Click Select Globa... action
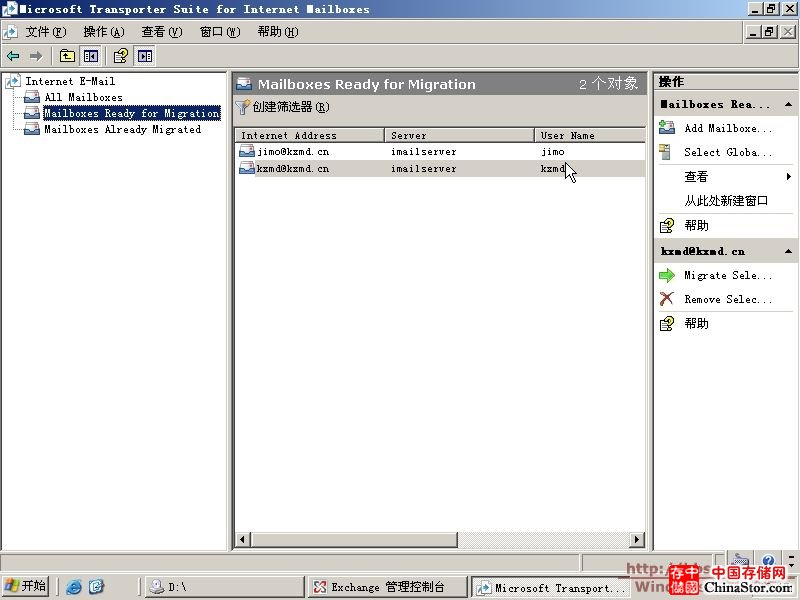This screenshot has height=600, width=800. 728,152
